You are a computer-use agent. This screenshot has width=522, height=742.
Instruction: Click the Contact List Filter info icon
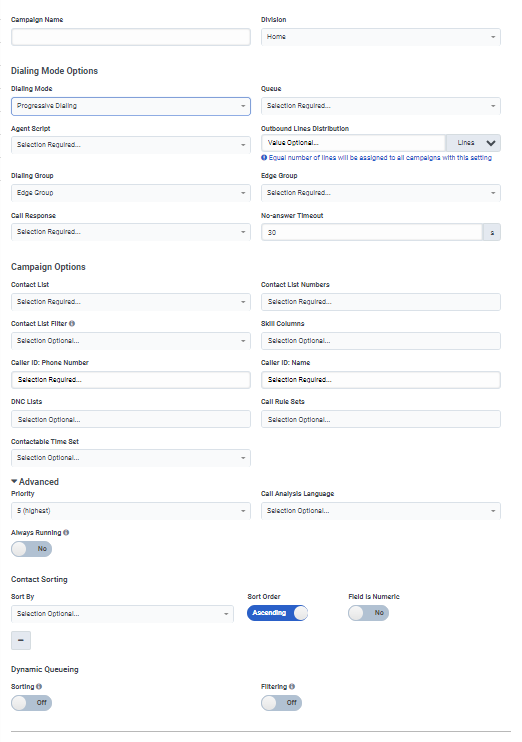point(72,324)
